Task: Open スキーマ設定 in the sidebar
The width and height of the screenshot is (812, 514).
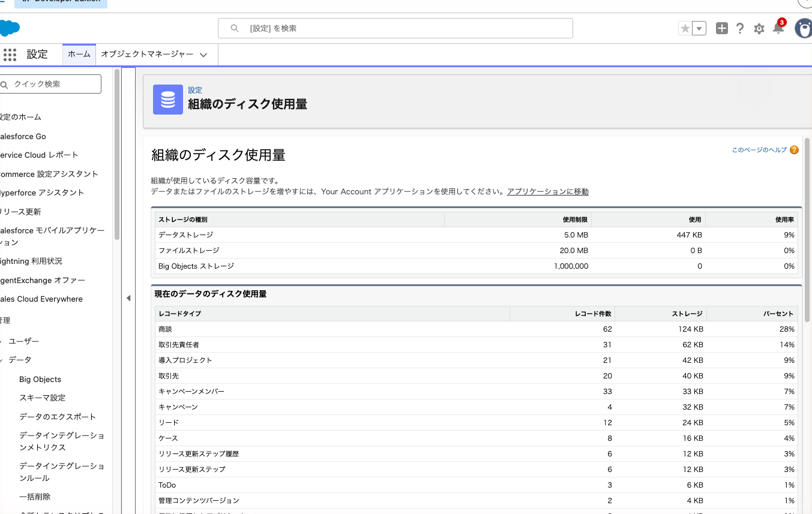Action: [43, 398]
